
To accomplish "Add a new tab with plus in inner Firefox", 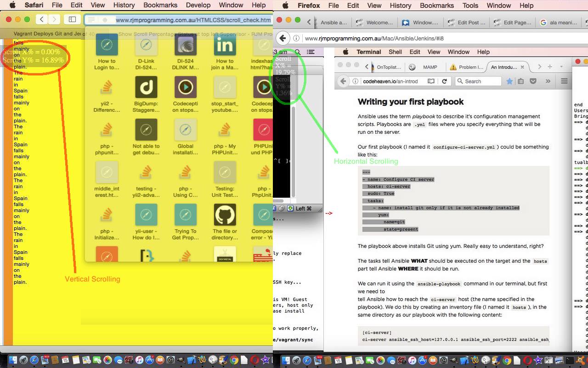I will [550, 67].
